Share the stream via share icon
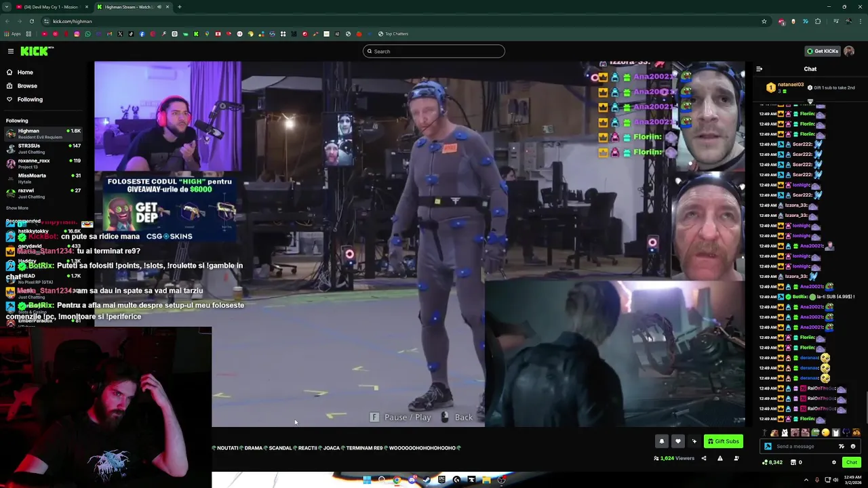The height and width of the screenshot is (488, 868). tap(703, 458)
